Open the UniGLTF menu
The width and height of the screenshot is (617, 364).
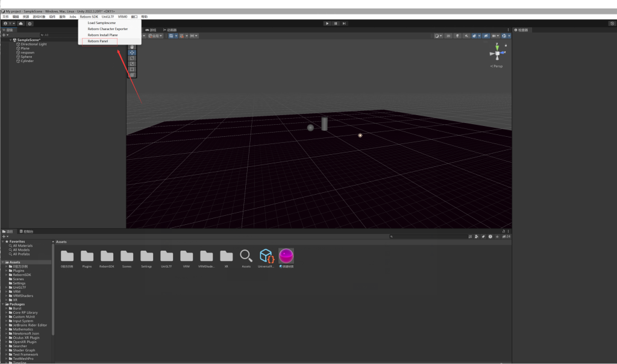point(108,17)
